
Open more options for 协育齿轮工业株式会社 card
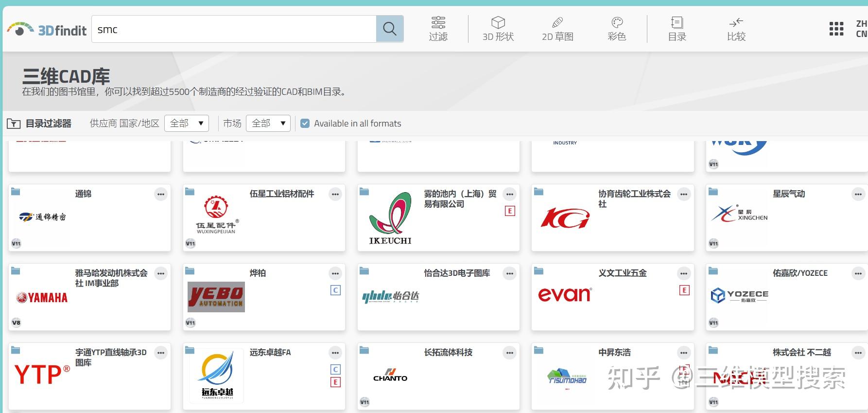coord(684,194)
